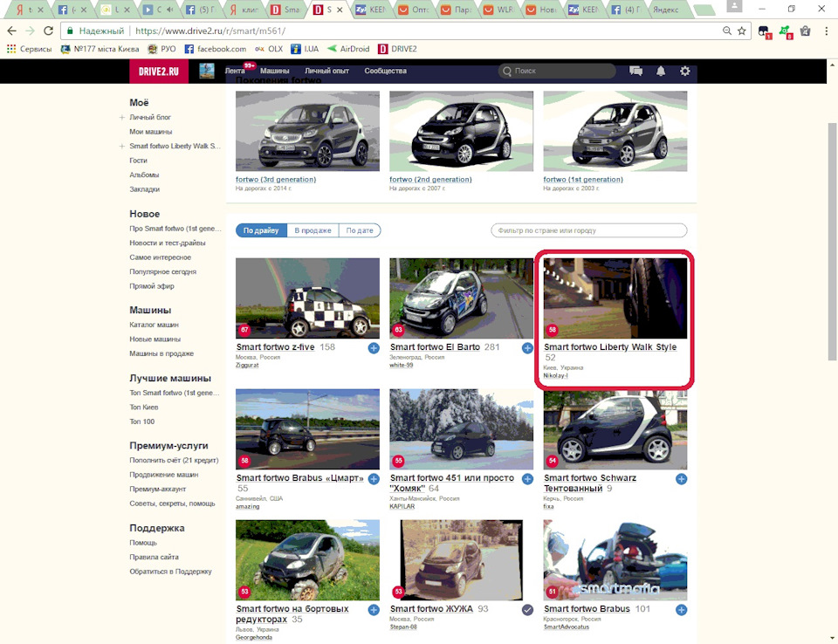The width and height of the screenshot is (838, 644).
Task: Reload the page with refresh icon
Action: pos(48,31)
